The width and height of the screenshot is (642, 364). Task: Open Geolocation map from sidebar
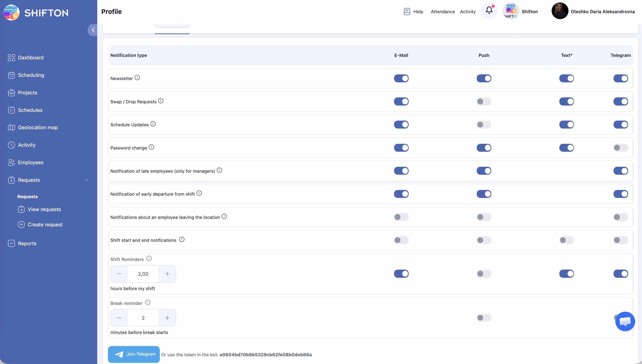click(38, 127)
